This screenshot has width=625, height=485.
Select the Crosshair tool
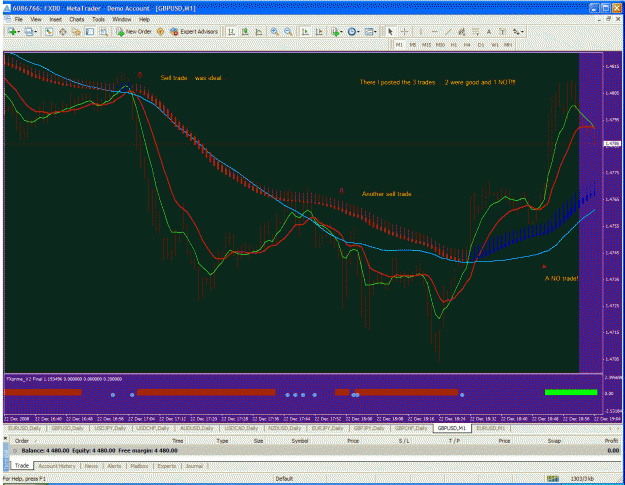404,32
